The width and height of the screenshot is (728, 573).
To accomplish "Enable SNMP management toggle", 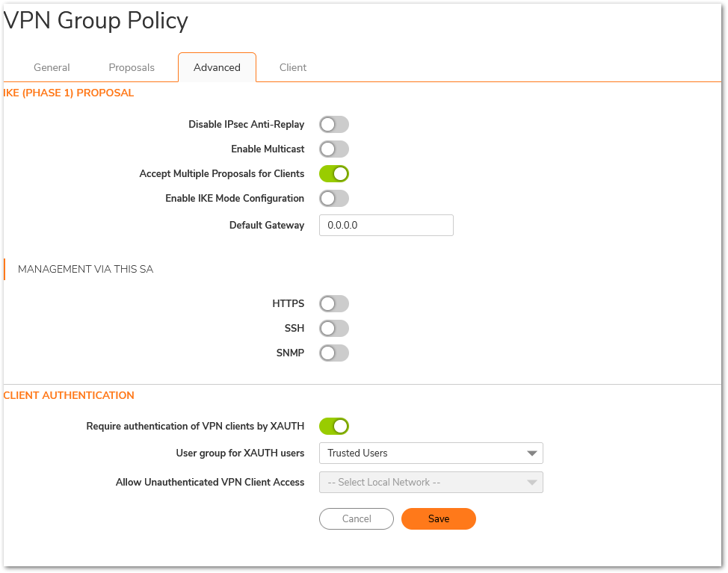I will tap(334, 353).
